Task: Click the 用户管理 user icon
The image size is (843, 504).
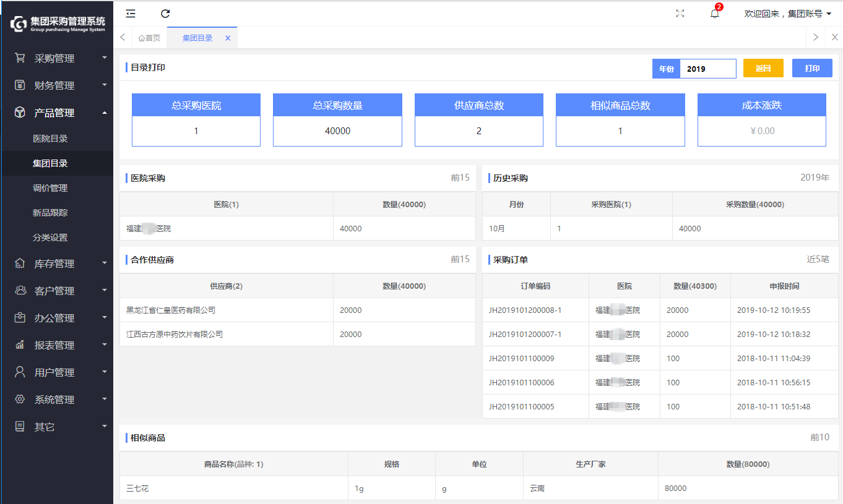Action: (20, 372)
